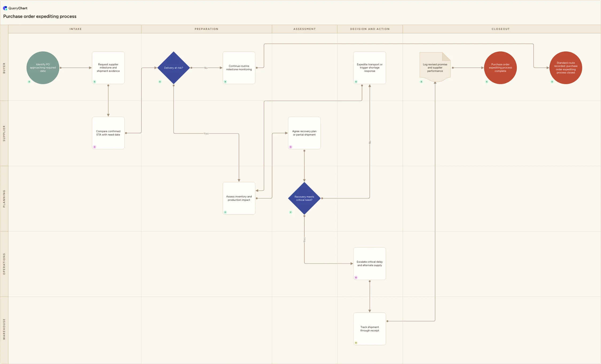
Task: Click the 'Purchase order expediting process' title
Action: point(40,16)
